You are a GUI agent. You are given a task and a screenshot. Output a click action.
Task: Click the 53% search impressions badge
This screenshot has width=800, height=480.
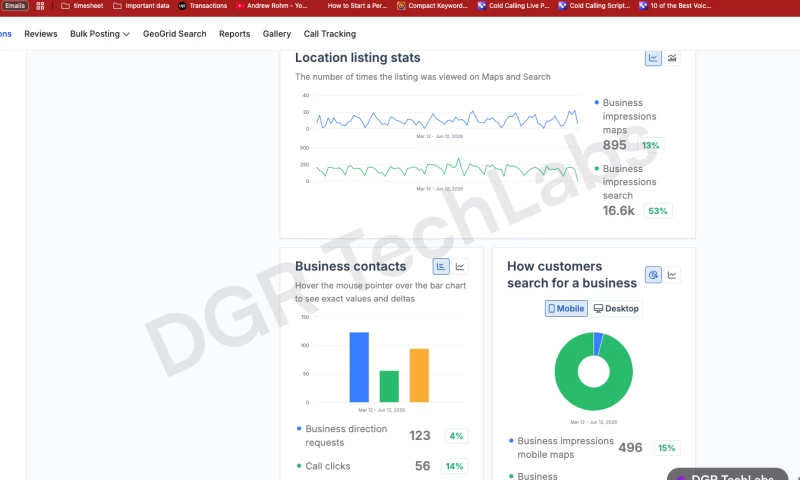(x=658, y=211)
